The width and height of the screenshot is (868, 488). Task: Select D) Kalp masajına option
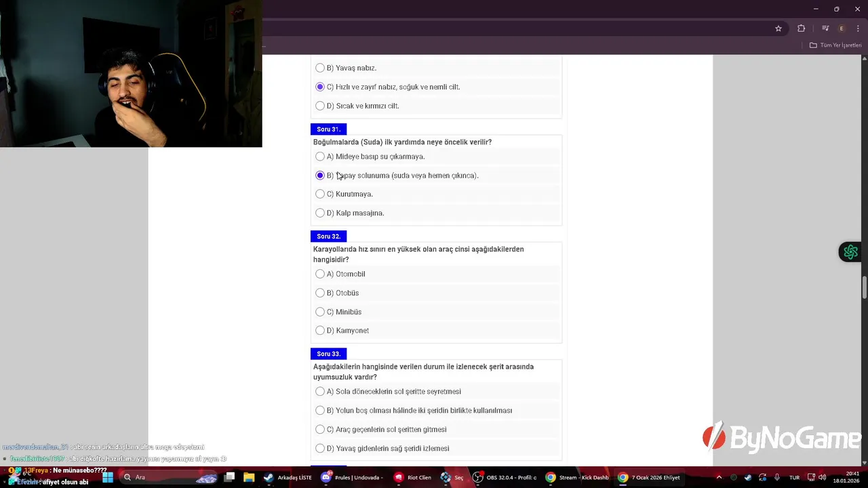coord(320,213)
